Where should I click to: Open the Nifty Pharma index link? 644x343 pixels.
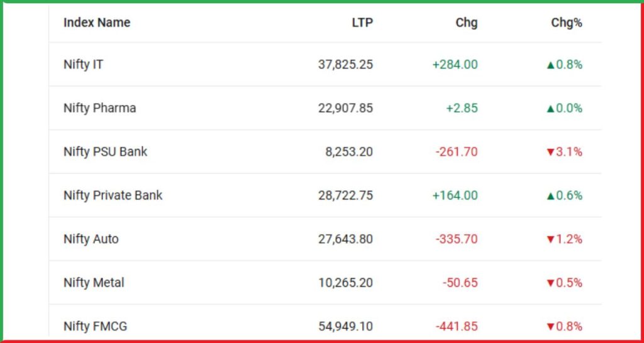pyautogui.click(x=99, y=108)
